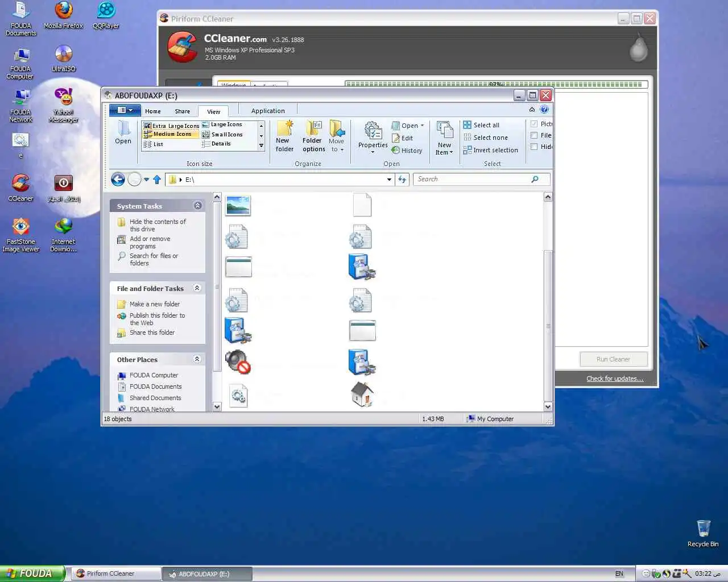Click Publish this folder to the Web
The image size is (728, 582).
click(x=157, y=319)
